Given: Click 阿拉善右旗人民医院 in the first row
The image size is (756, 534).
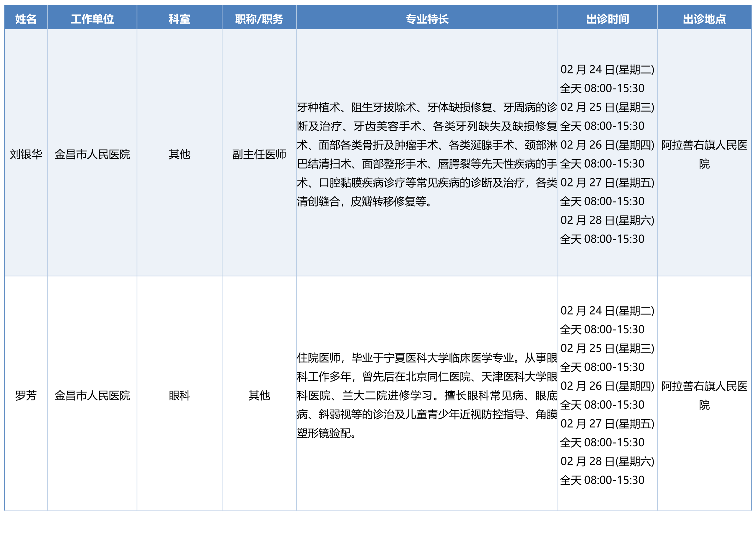Looking at the screenshot, I should 704,154.
